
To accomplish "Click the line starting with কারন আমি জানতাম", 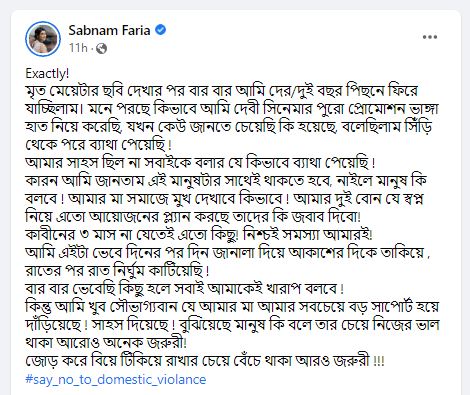I will click(226, 181).
